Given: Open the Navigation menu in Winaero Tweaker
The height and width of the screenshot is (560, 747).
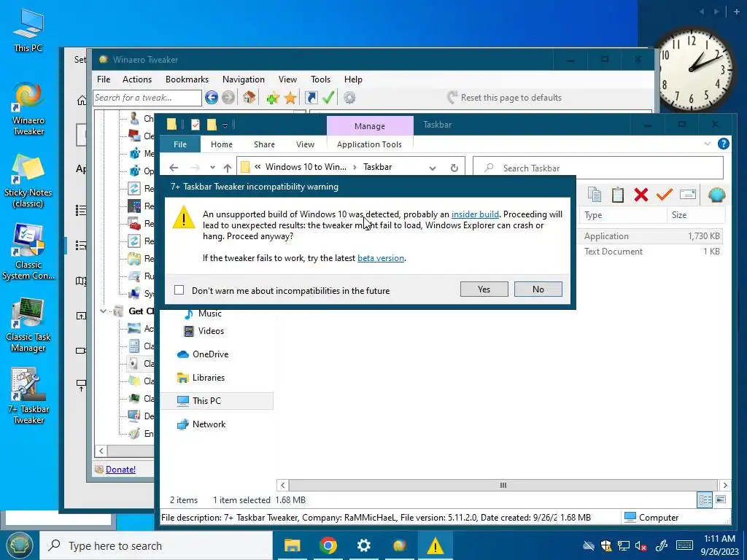Looking at the screenshot, I should (x=244, y=79).
